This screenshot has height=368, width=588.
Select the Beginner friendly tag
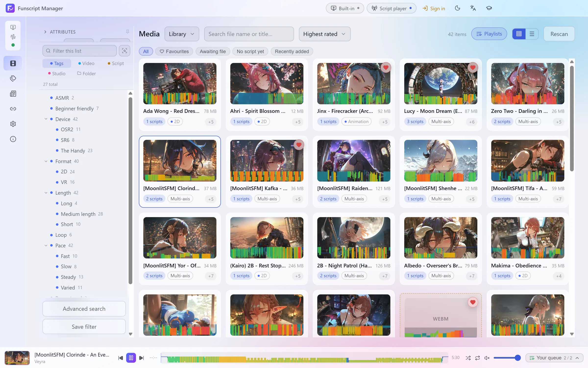tap(74, 108)
